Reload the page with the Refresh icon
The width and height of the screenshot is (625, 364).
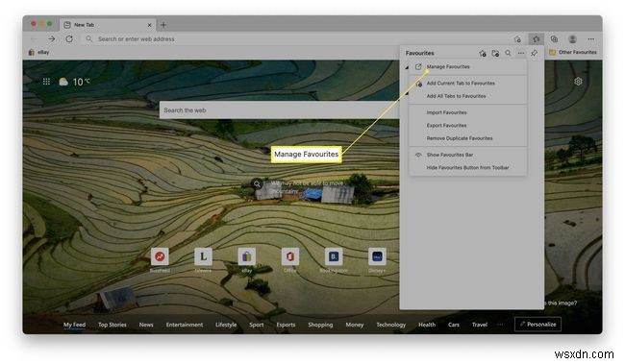(69, 39)
